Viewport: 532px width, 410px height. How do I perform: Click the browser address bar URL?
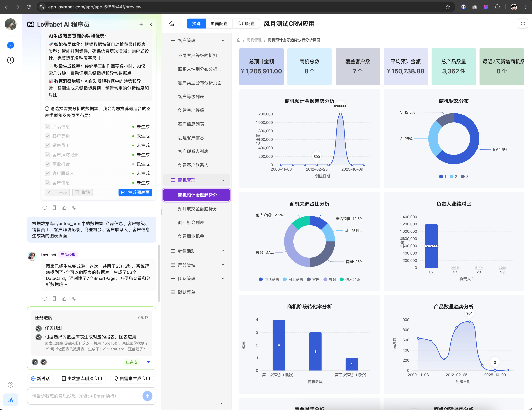pos(95,7)
